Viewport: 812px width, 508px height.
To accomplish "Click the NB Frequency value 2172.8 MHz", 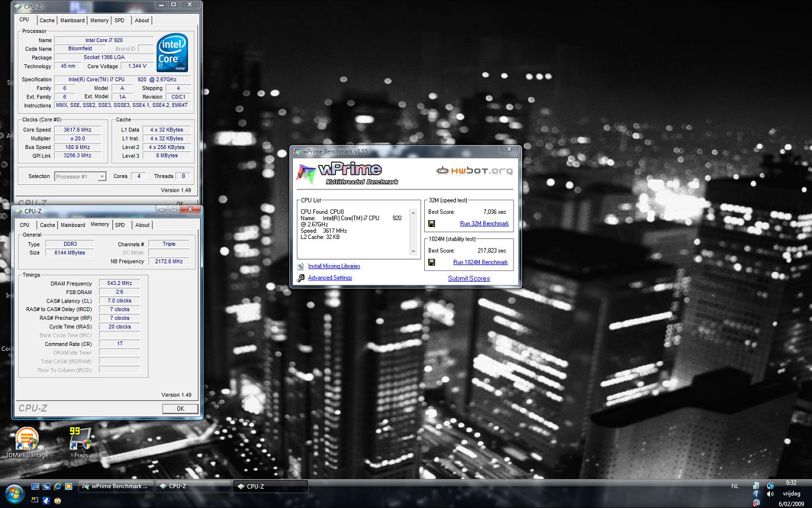I will 169,262.
